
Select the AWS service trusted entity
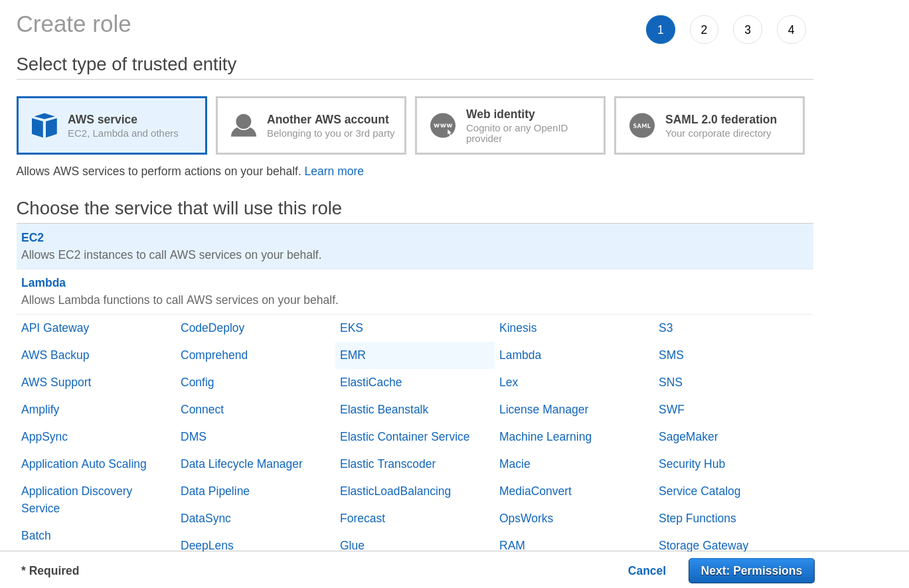coord(112,125)
